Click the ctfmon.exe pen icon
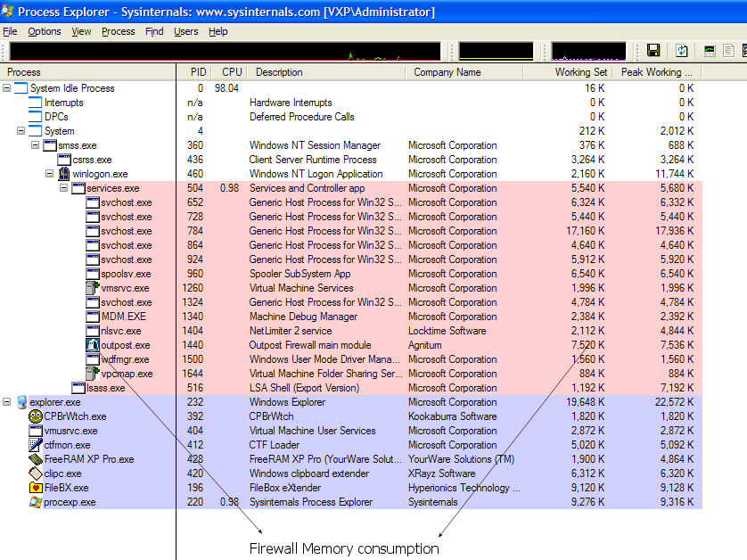This screenshot has width=747, height=560. pyautogui.click(x=36, y=445)
